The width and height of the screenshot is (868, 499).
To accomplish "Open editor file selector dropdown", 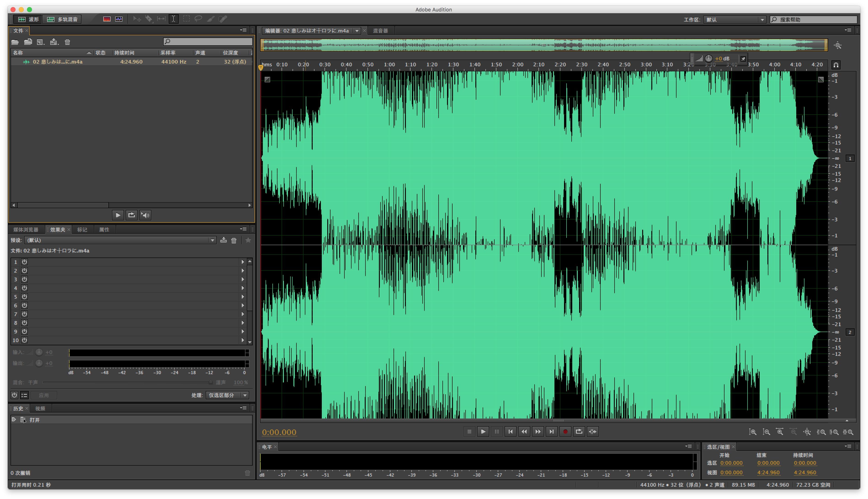I will [x=357, y=31].
